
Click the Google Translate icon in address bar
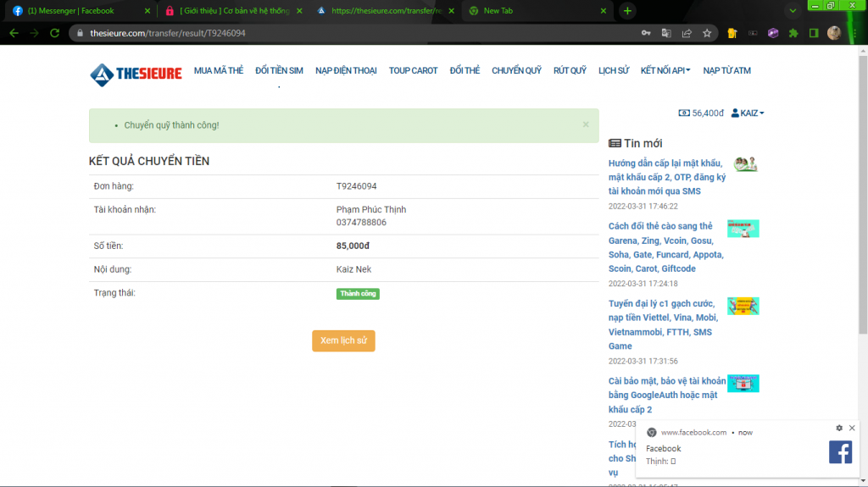click(x=666, y=33)
